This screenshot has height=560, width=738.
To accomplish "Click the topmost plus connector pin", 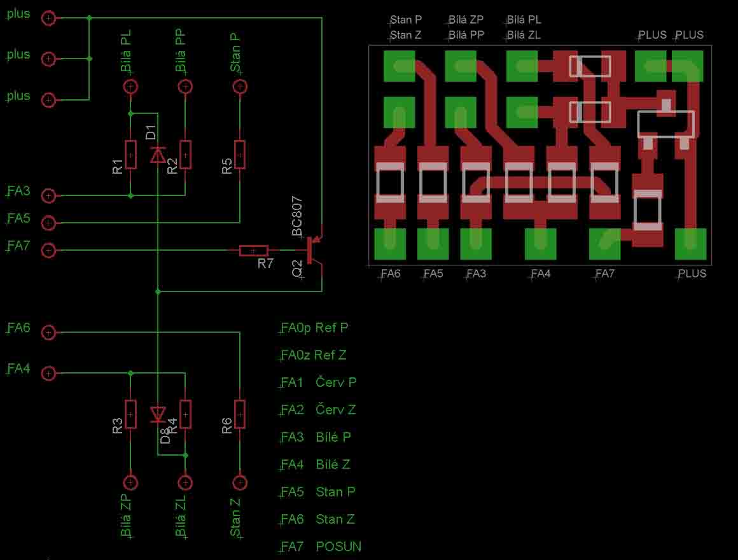I will click(x=48, y=18).
